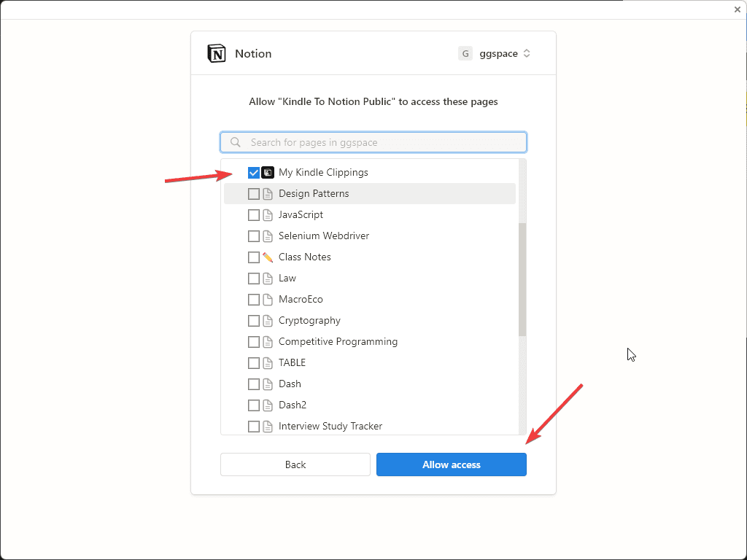Click the JavaScript page icon

pyautogui.click(x=268, y=215)
